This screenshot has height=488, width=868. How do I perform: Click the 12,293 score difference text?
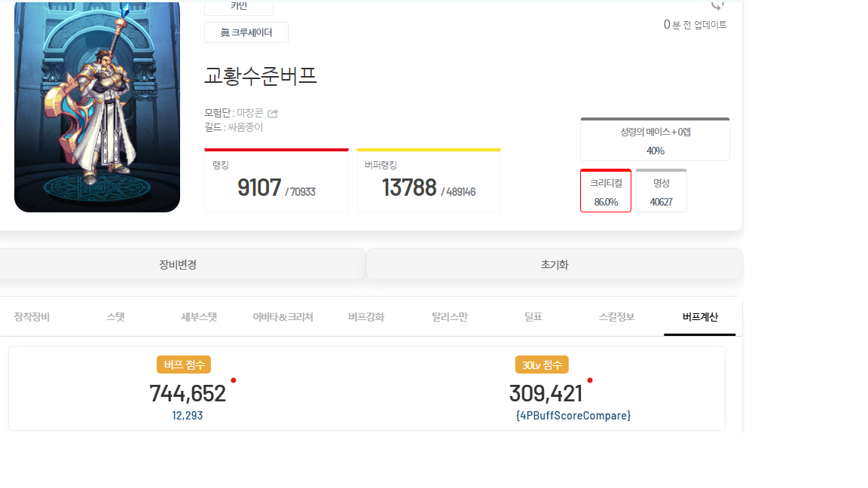pos(187,416)
